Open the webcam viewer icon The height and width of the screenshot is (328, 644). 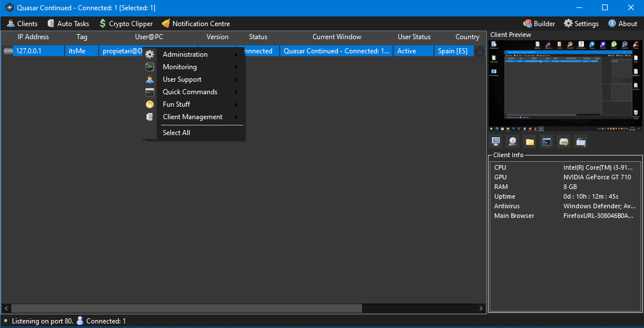(512, 142)
